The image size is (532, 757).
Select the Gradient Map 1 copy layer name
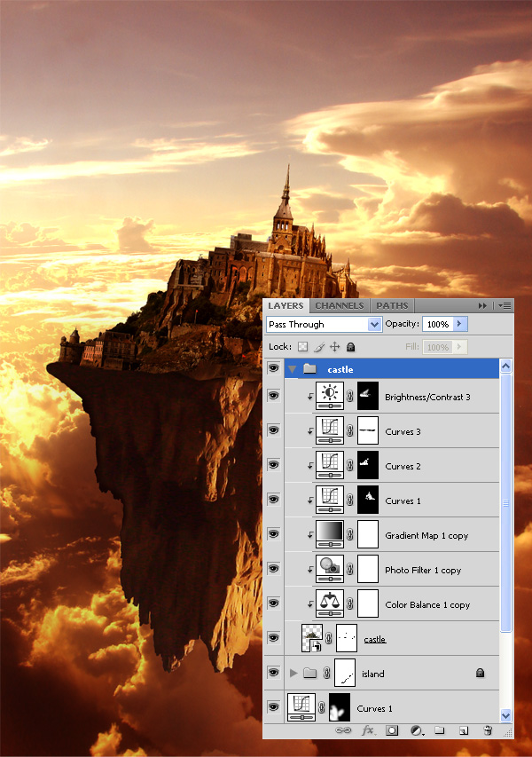coord(426,535)
